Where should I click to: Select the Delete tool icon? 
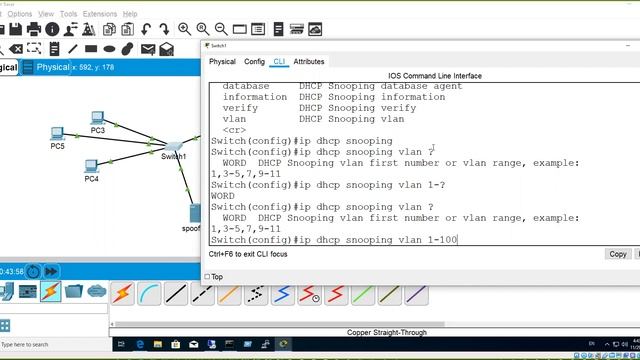tap(16, 49)
